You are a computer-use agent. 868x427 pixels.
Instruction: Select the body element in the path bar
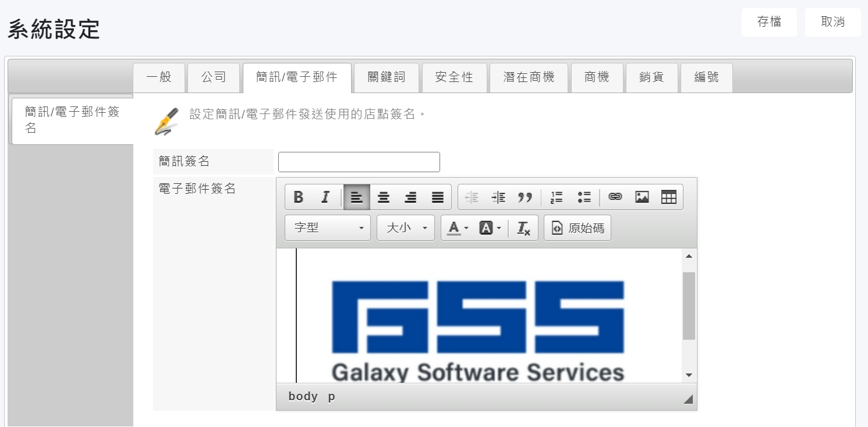pyautogui.click(x=303, y=397)
